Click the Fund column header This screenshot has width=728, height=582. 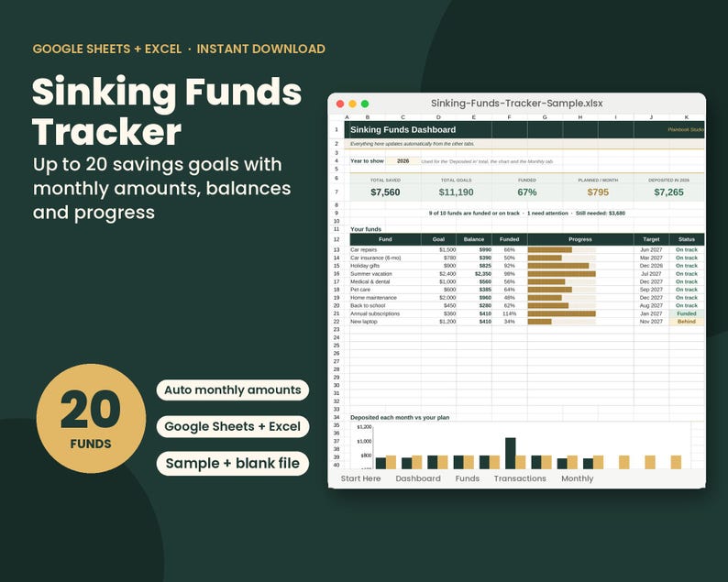point(385,239)
